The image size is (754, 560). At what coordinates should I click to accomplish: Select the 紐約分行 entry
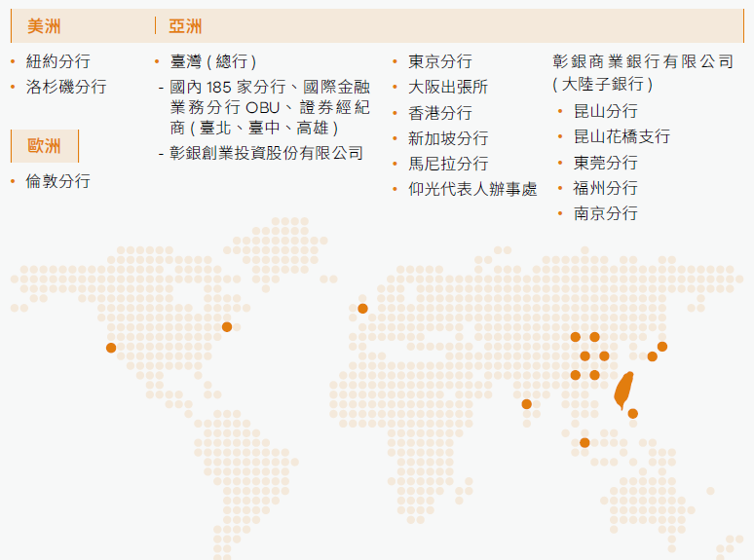[57, 61]
